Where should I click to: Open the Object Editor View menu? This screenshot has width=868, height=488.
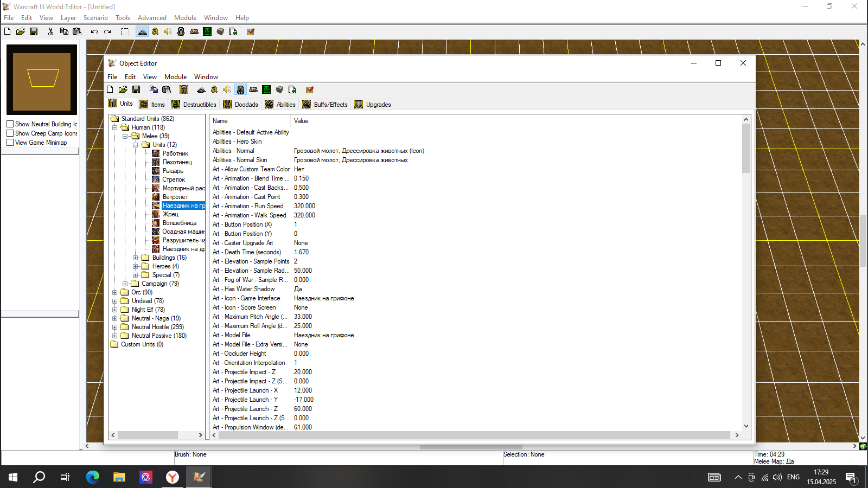(150, 77)
